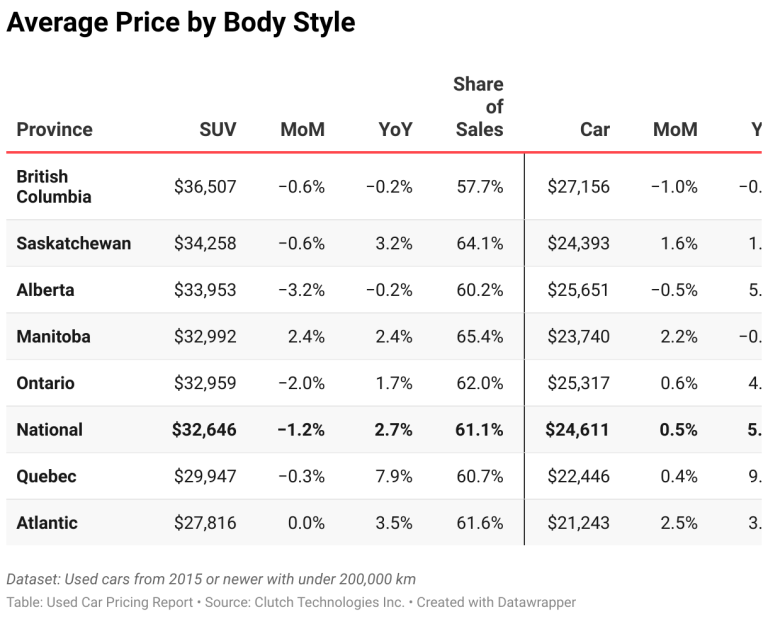Click the Quebec row label
Screen dimensions: 768x617
46,477
